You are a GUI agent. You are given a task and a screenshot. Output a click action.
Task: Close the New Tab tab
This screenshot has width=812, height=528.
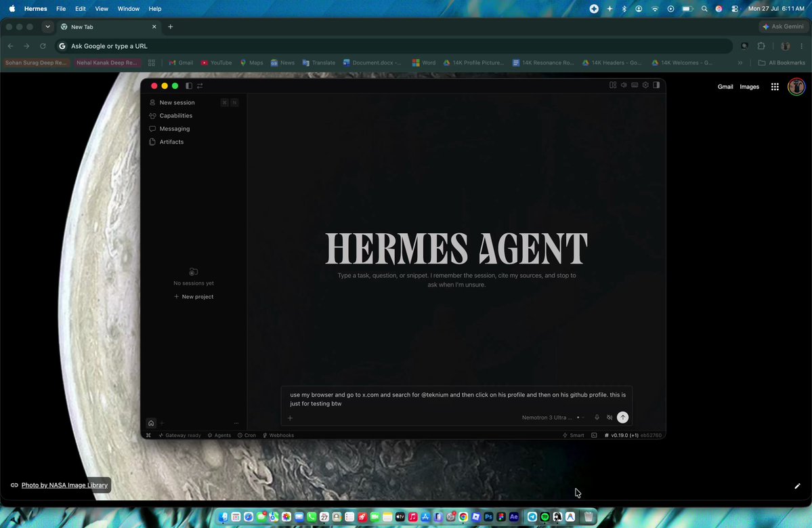(x=154, y=27)
